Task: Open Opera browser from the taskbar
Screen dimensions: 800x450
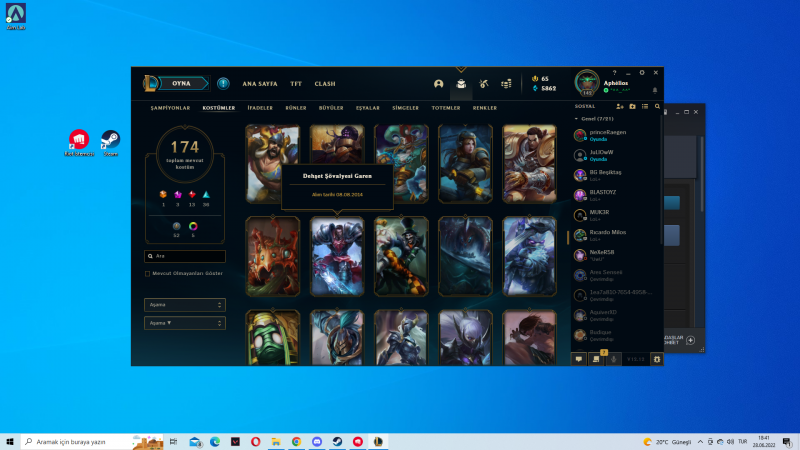Action: pos(256,441)
